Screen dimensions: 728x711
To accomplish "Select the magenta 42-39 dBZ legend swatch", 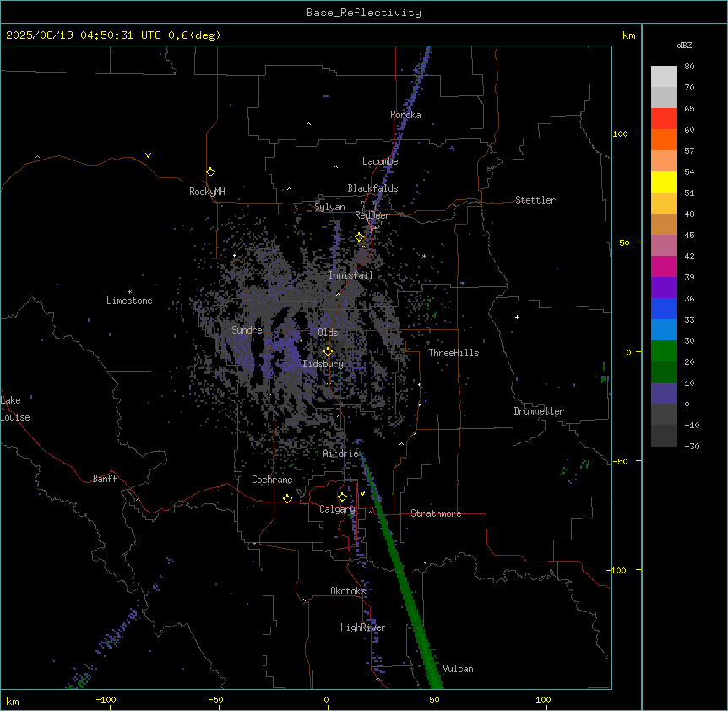I will tap(664, 266).
